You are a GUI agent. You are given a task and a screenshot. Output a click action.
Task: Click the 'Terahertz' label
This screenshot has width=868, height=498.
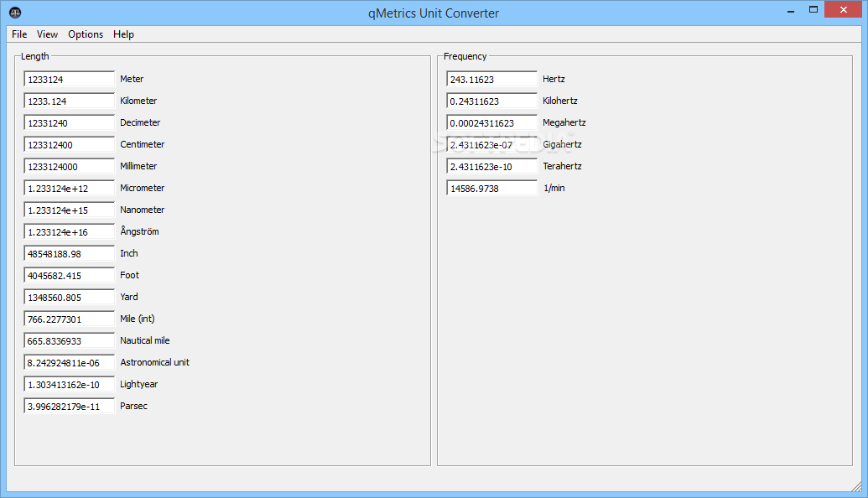click(x=562, y=166)
